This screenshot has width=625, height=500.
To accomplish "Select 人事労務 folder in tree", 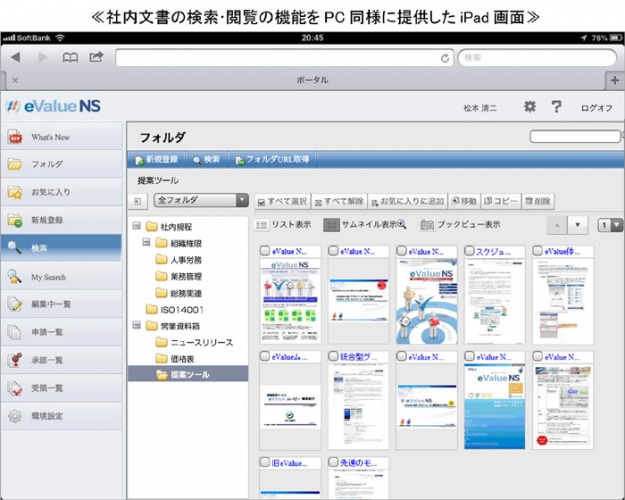I will pos(179,260).
